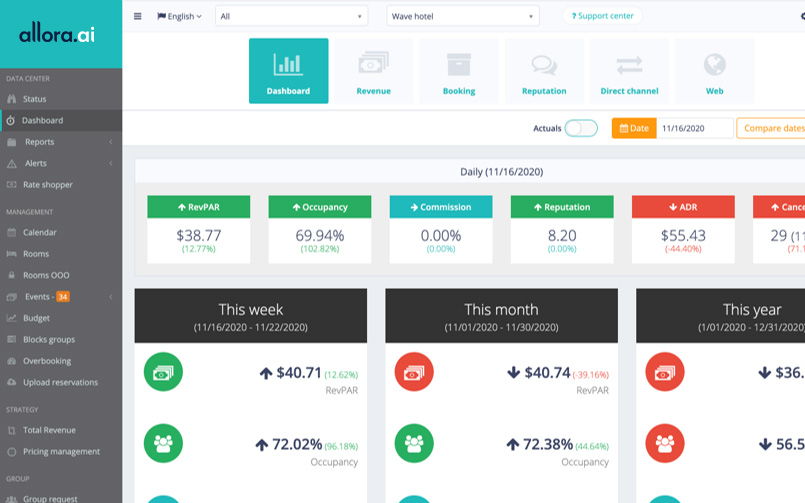Click the date input field showing 11/16/2020
The width and height of the screenshot is (805, 503).
[695, 128]
